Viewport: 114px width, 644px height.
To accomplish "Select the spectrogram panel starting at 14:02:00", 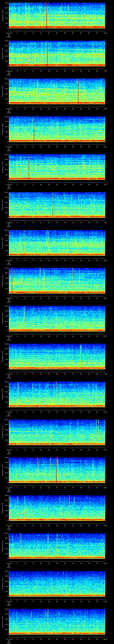I will pos(57,54).
